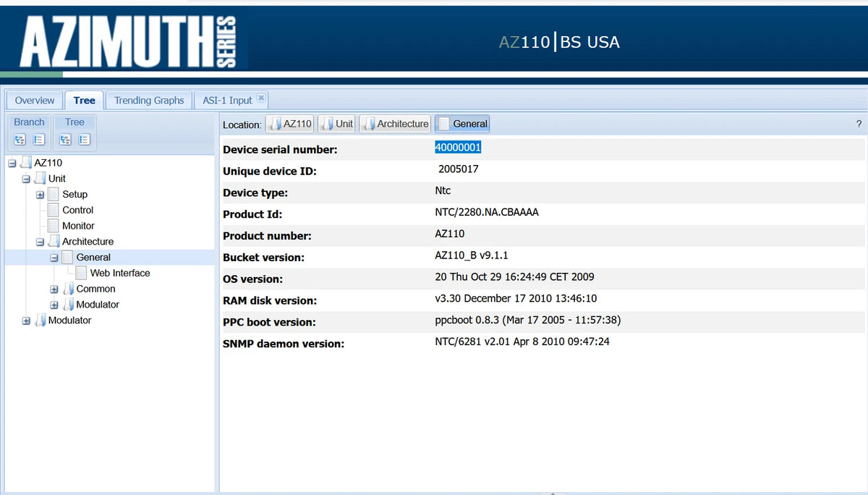
Task: Select the highlighted General tree row
Action: pyautogui.click(x=110, y=257)
